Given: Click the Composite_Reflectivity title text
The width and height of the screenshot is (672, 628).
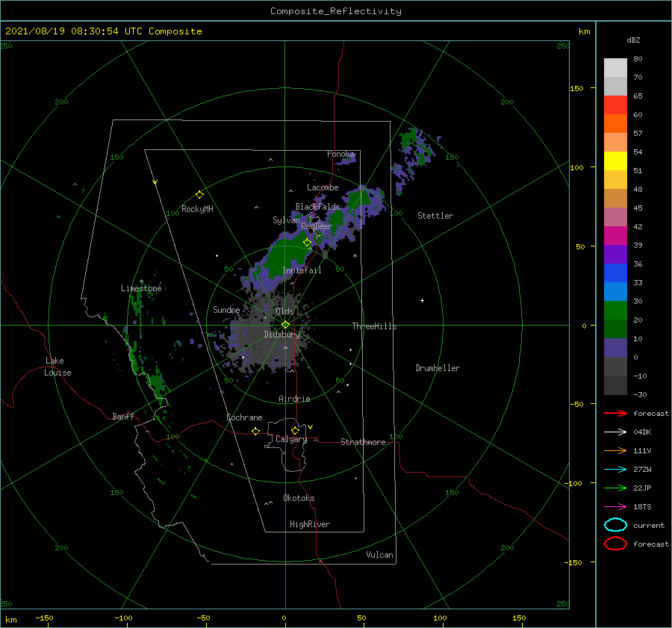Looking at the screenshot, I should coord(336,11).
